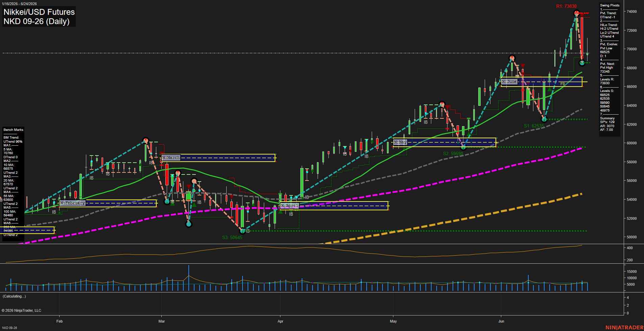The image size is (644, 331).
Task: Click the swing low pivot circle above S1 62535
Action: coord(544,119)
